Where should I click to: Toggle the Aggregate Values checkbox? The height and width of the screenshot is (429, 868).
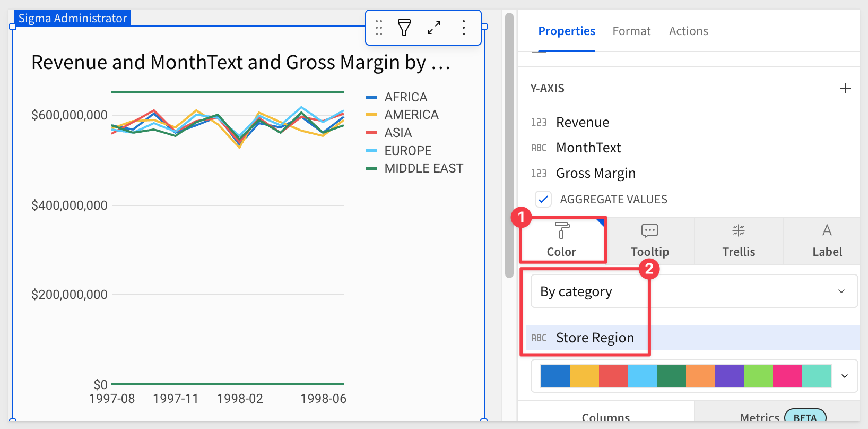click(543, 199)
